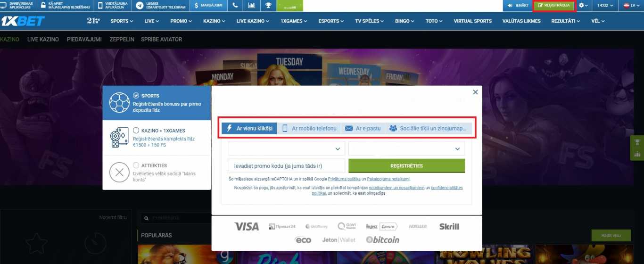Image resolution: width=644 pixels, height=264 pixels.
Task: Click the cards and dice casino icon
Action: click(119, 138)
